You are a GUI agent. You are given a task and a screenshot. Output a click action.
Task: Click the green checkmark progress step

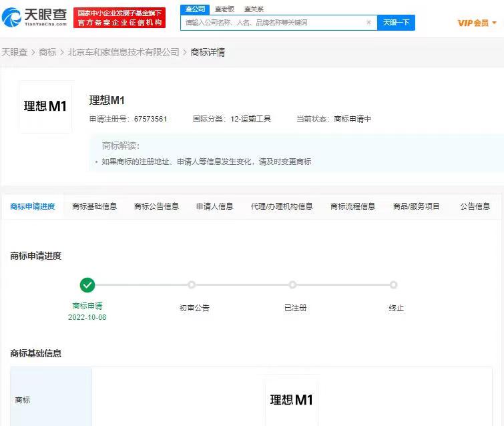tap(87, 285)
